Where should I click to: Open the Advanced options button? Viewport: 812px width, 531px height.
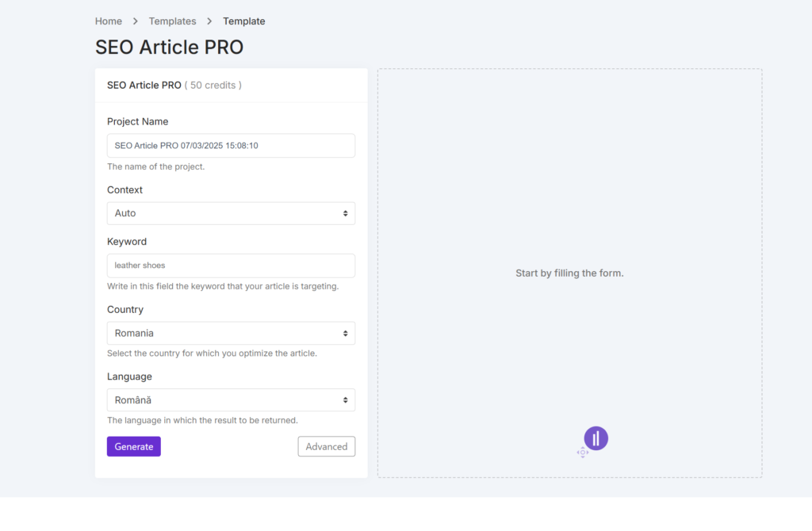click(x=326, y=446)
